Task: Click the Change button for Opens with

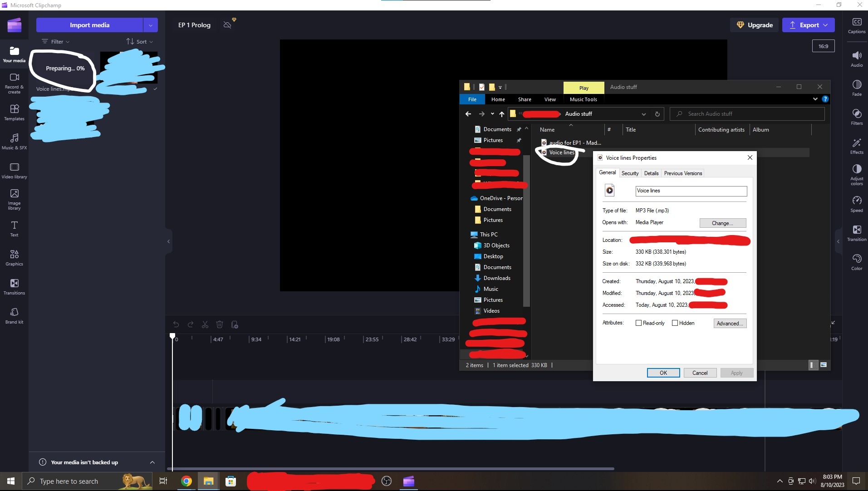Action: [x=722, y=223]
